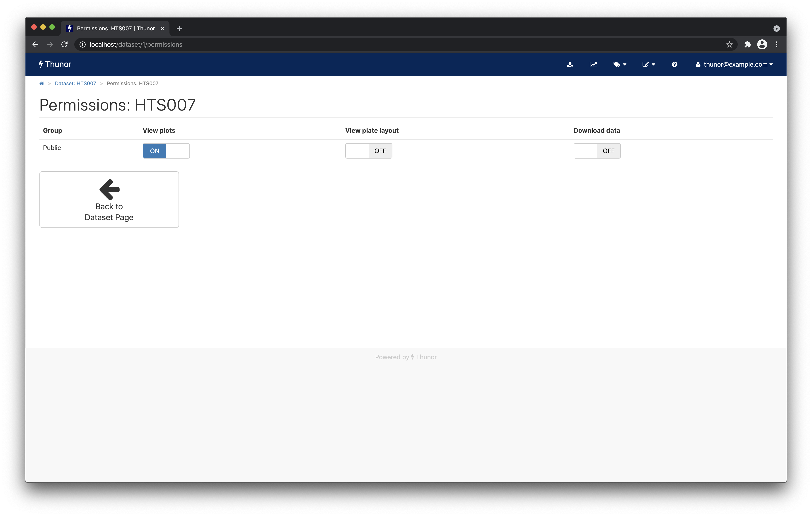Open the thunor@example.com account dropdown
The image size is (812, 516).
click(735, 64)
